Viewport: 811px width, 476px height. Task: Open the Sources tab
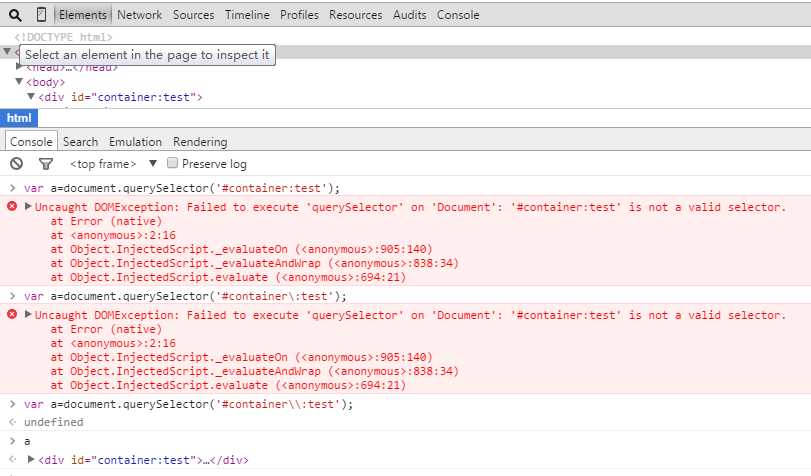pyautogui.click(x=193, y=15)
